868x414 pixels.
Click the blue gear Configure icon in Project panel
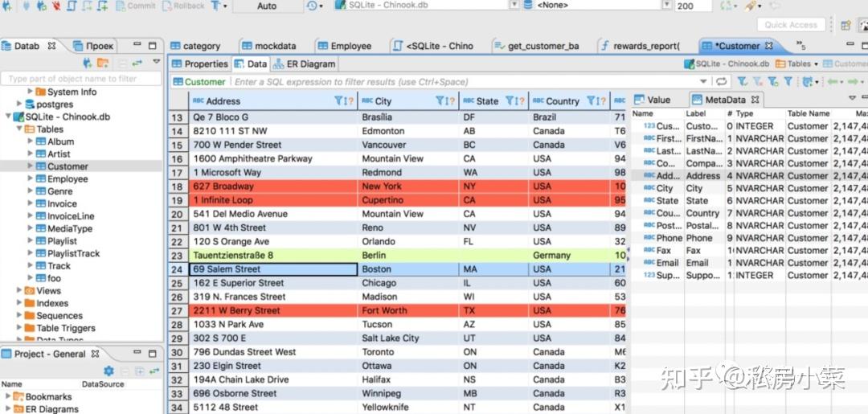tap(108, 371)
